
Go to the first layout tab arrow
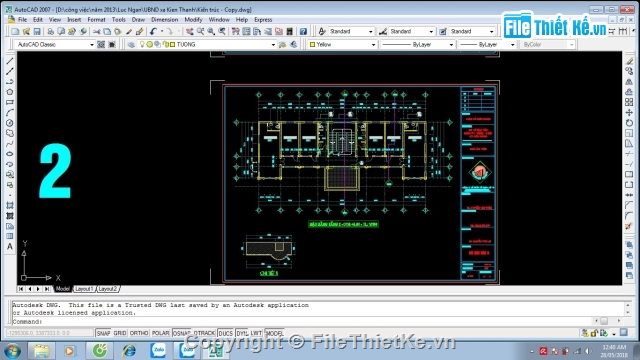(x=21, y=289)
